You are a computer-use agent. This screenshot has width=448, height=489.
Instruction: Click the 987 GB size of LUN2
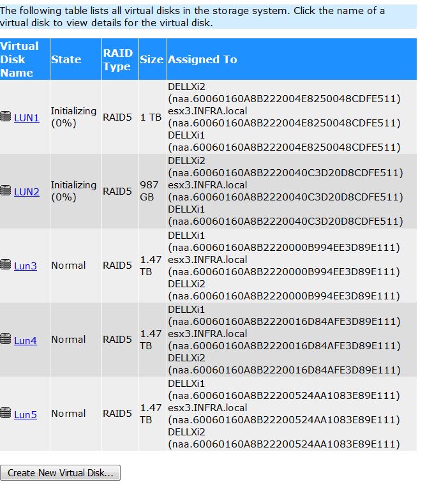[149, 191]
